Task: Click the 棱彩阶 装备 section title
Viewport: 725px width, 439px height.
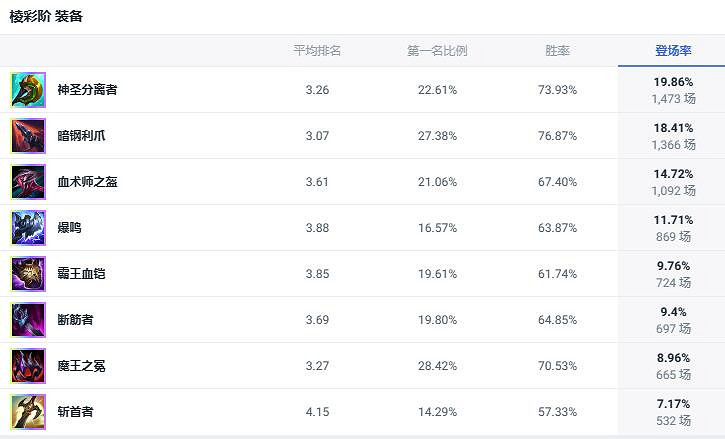Action: pyautogui.click(x=47, y=17)
